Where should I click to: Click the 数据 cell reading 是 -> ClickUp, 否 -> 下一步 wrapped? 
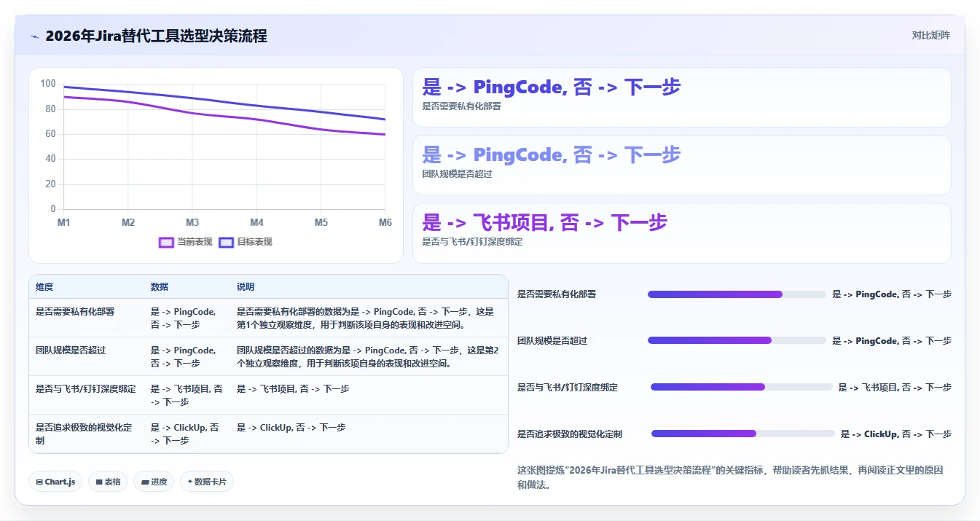click(187, 434)
